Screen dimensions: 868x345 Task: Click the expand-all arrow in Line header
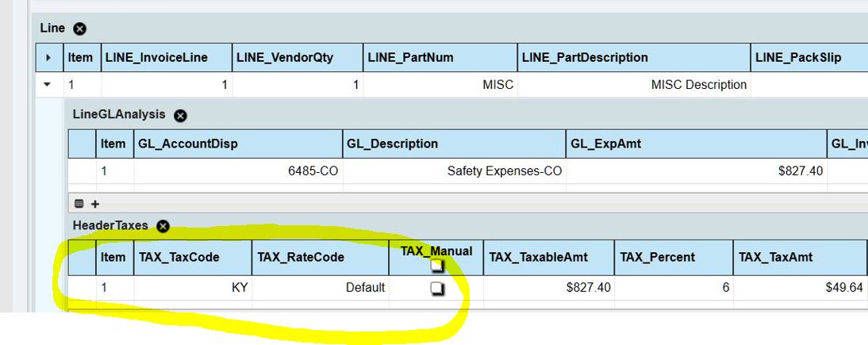tap(49, 58)
